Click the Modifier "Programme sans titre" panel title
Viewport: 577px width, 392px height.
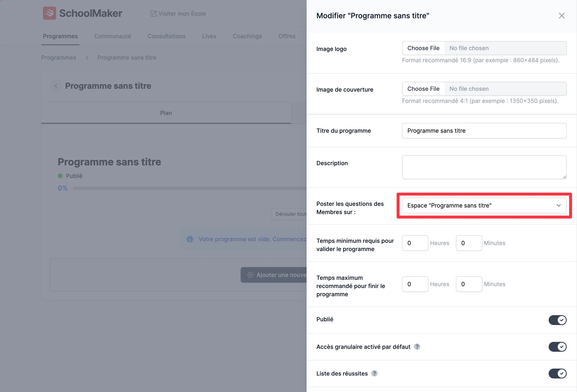coord(373,16)
